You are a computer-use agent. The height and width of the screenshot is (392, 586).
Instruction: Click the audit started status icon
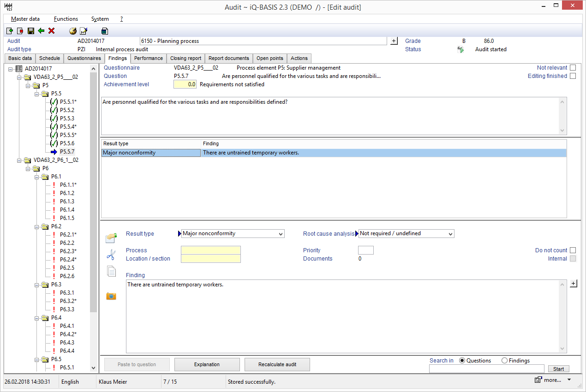(460, 49)
